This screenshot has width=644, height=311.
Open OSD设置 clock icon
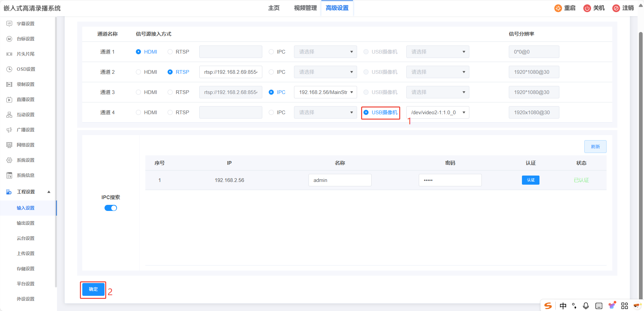tap(9, 69)
